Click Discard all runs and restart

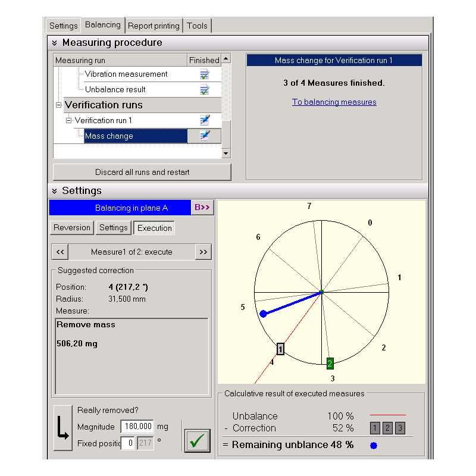point(142,173)
